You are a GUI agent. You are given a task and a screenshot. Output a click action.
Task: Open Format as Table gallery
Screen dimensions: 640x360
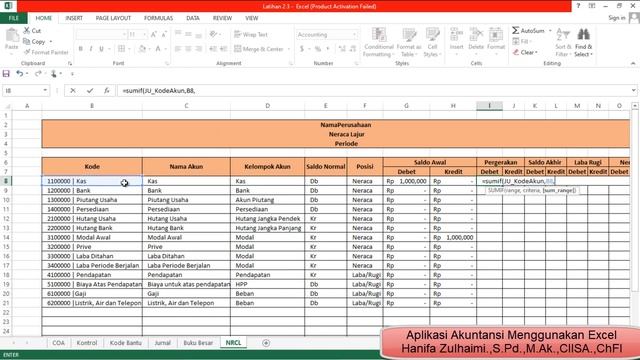409,42
